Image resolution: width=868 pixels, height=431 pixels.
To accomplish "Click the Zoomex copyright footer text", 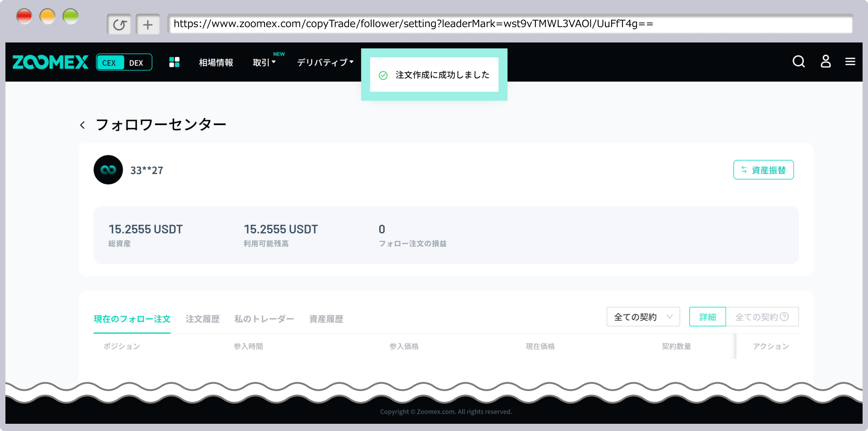I will (446, 412).
